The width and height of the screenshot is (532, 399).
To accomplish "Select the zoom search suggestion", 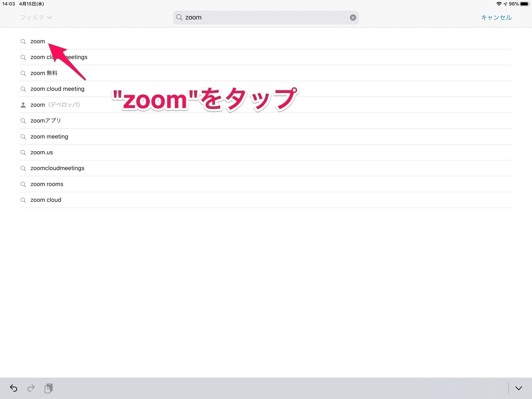I will (37, 41).
